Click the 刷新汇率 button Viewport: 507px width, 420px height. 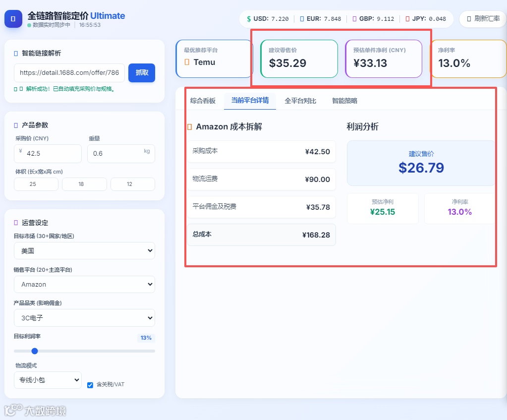[483, 19]
